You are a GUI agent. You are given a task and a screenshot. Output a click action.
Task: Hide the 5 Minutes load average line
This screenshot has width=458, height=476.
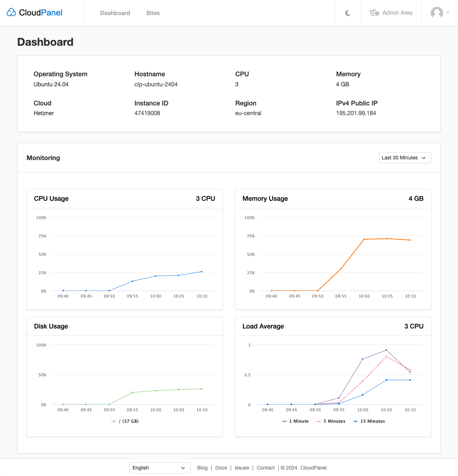319,421
